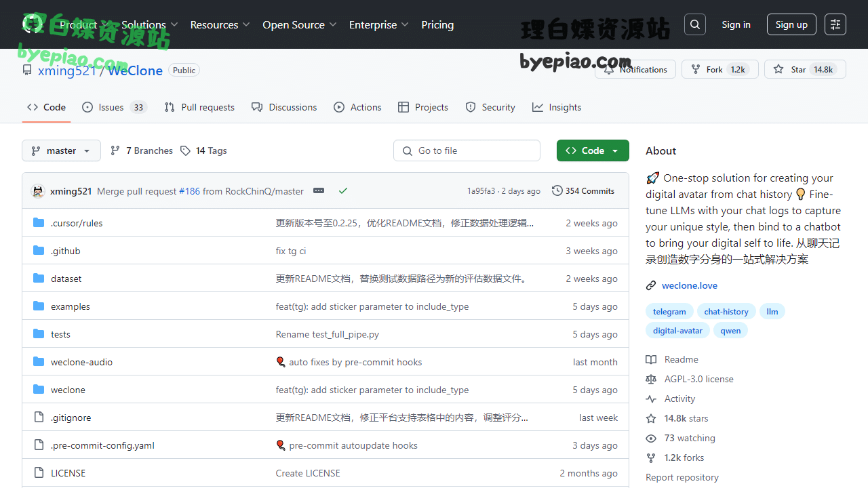Click folder icon of .cursor/rules
868x488 pixels.
coord(39,222)
